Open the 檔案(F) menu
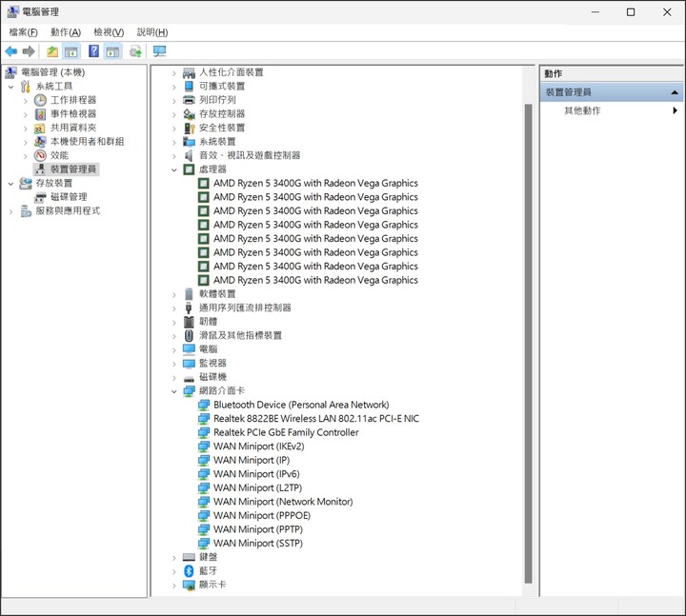 [x=23, y=32]
